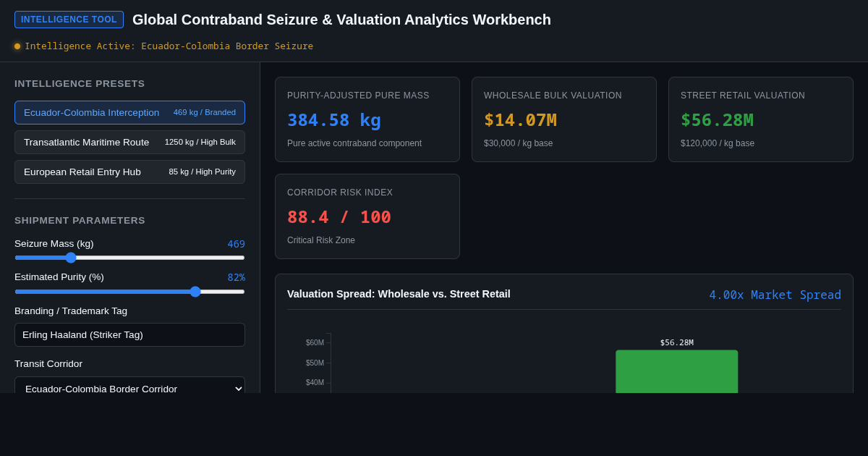Click the 1250 kg / High Bulk tag
This screenshot has width=868, height=456.
coord(200,142)
